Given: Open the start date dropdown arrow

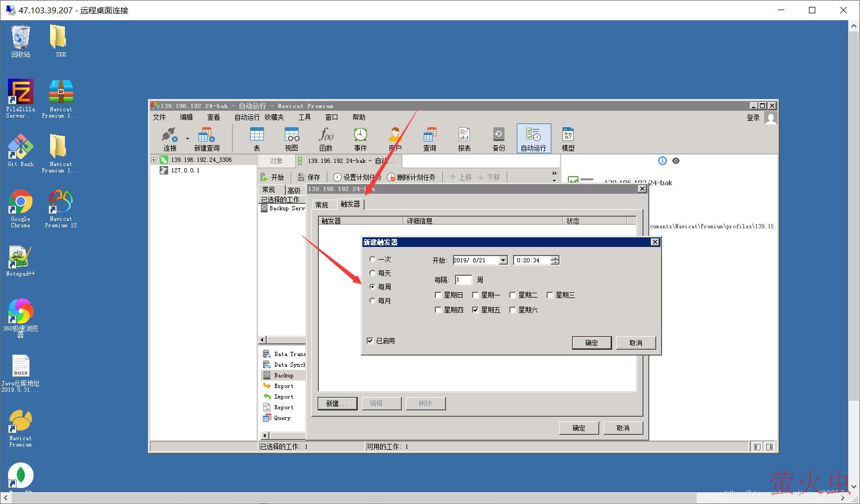Looking at the screenshot, I should point(503,260).
